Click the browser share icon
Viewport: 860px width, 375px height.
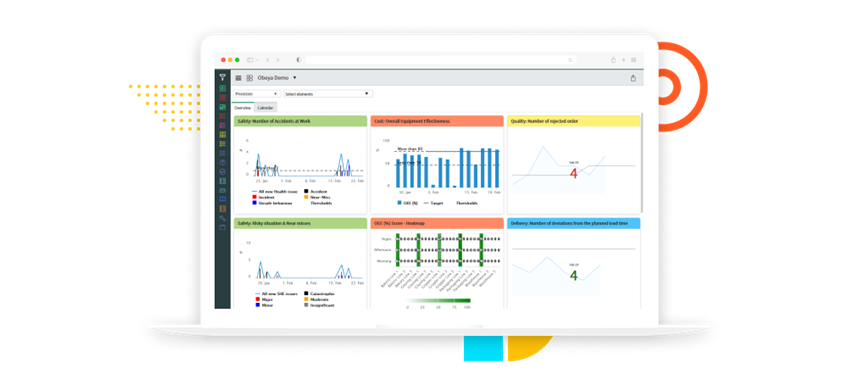pos(613,60)
